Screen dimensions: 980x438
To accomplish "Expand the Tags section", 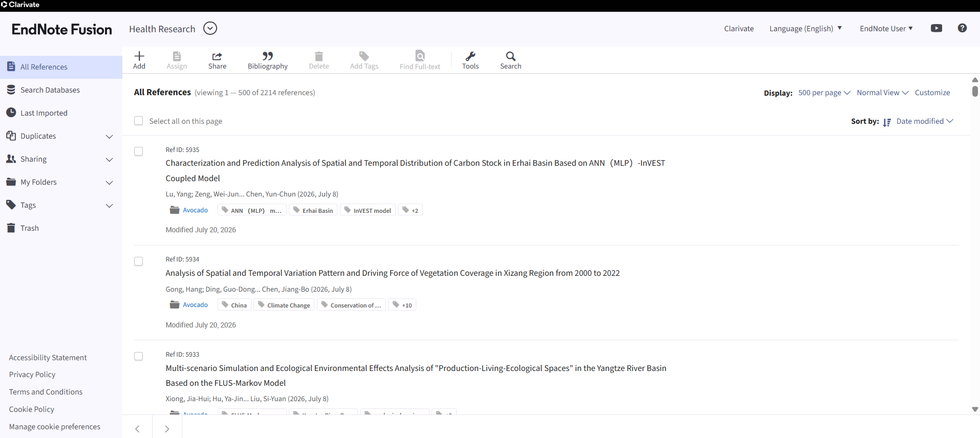I will pos(109,206).
